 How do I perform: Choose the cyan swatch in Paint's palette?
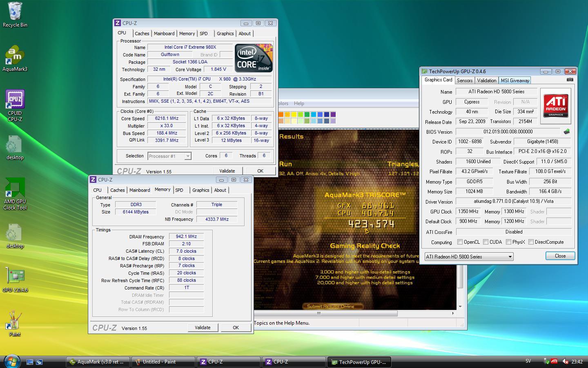(314, 114)
